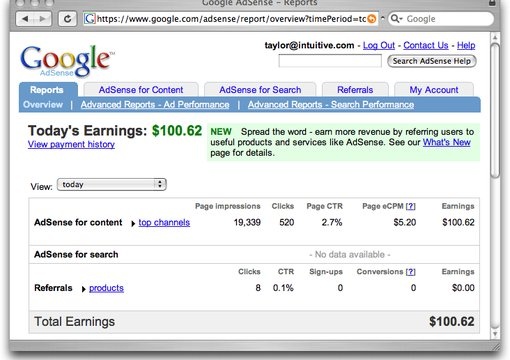Screen dimensions: 510x360
Task: Focus the AdSense help search input field
Action: pyautogui.click(x=330, y=61)
